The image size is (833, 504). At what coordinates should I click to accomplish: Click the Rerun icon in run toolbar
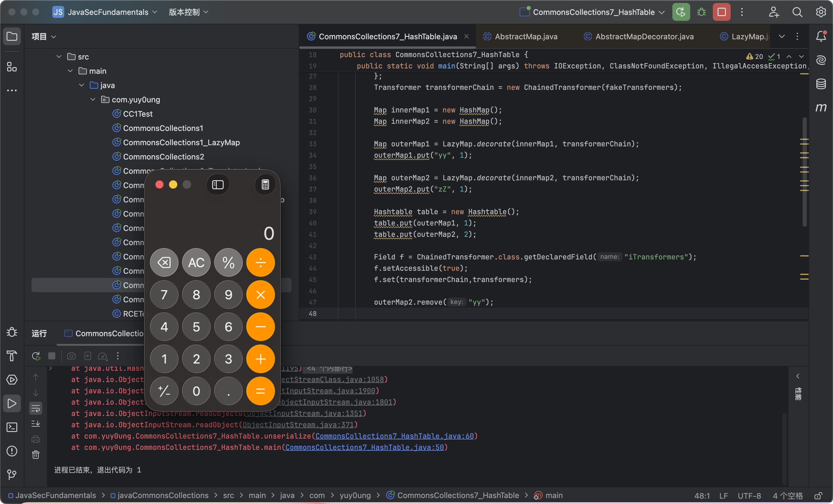tap(36, 356)
